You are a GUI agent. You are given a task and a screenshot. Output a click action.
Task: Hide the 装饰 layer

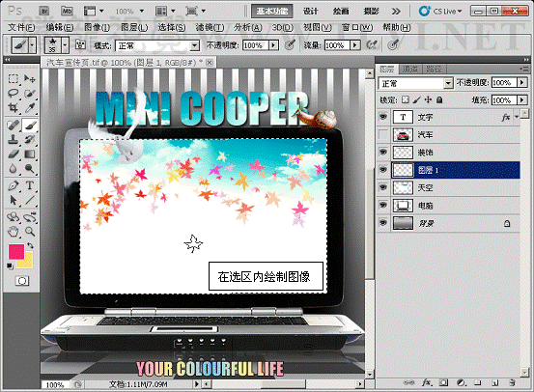click(x=383, y=153)
